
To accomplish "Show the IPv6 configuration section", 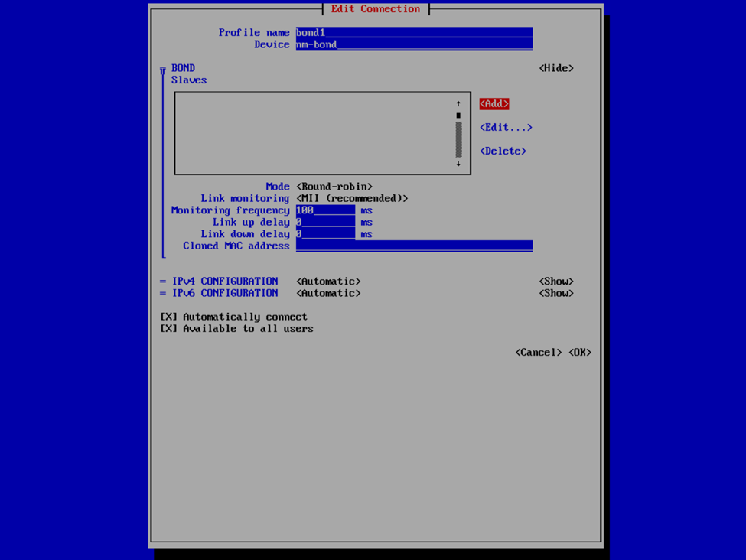I will (556, 293).
